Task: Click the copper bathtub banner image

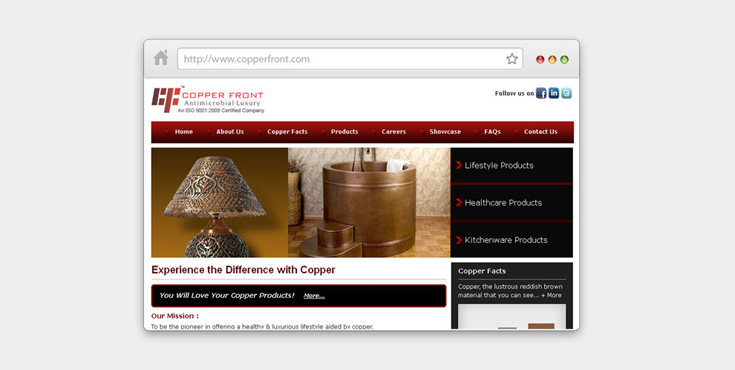Action: click(x=369, y=203)
